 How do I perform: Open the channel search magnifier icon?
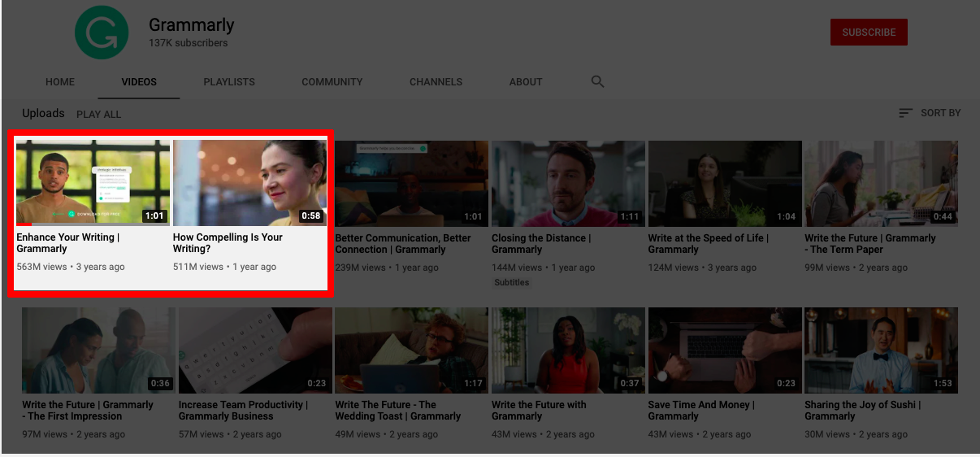(597, 81)
